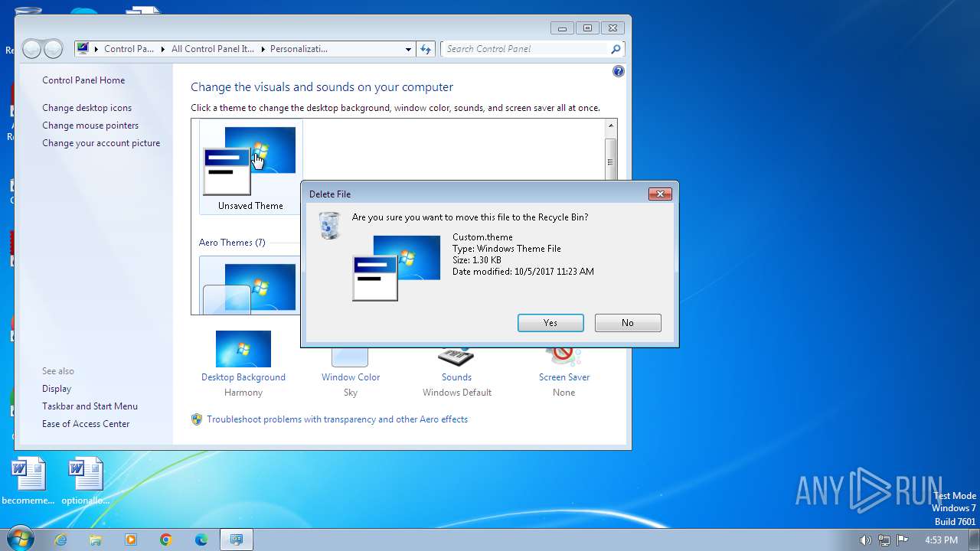Select All Control Panel Items breadcrumb
Viewport: 980px width, 551px height.
pyautogui.click(x=212, y=49)
